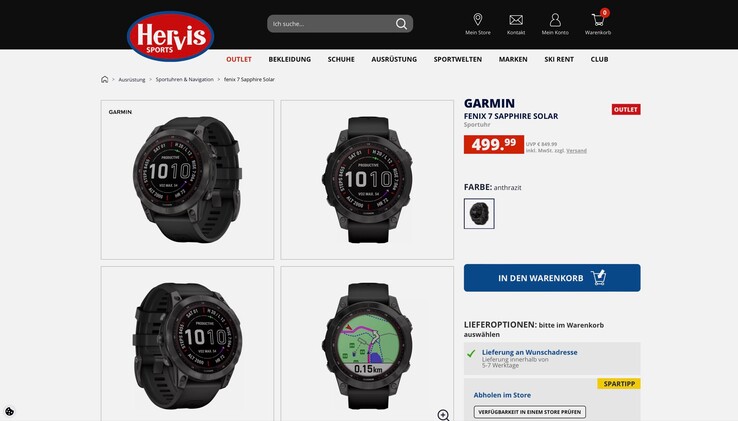Open the SPORTWELTEN menu

coord(457,59)
